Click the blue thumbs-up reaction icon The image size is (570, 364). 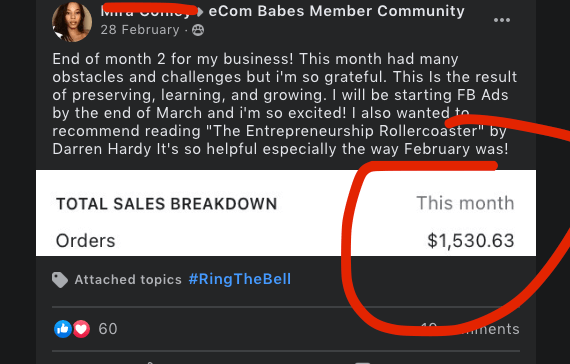63,329
